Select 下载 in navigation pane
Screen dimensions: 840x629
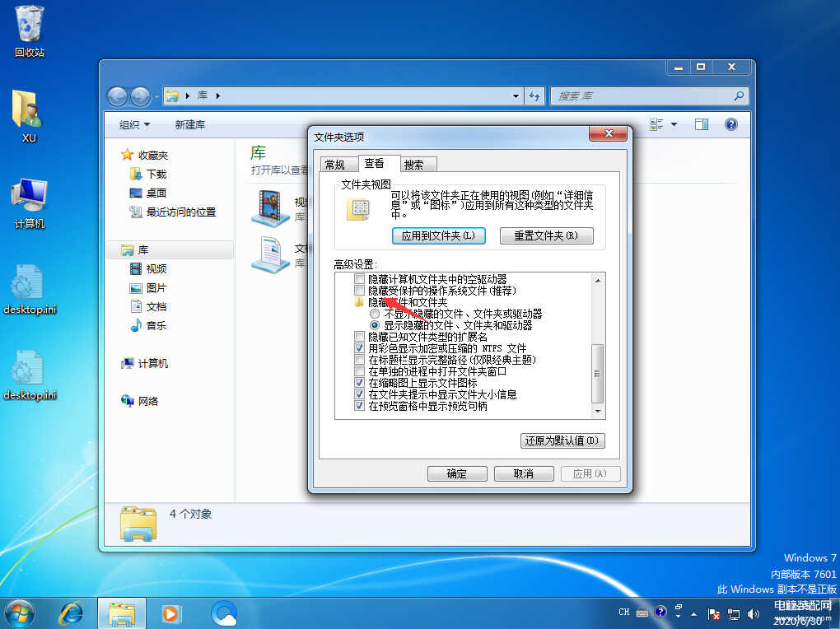[148, 174]
